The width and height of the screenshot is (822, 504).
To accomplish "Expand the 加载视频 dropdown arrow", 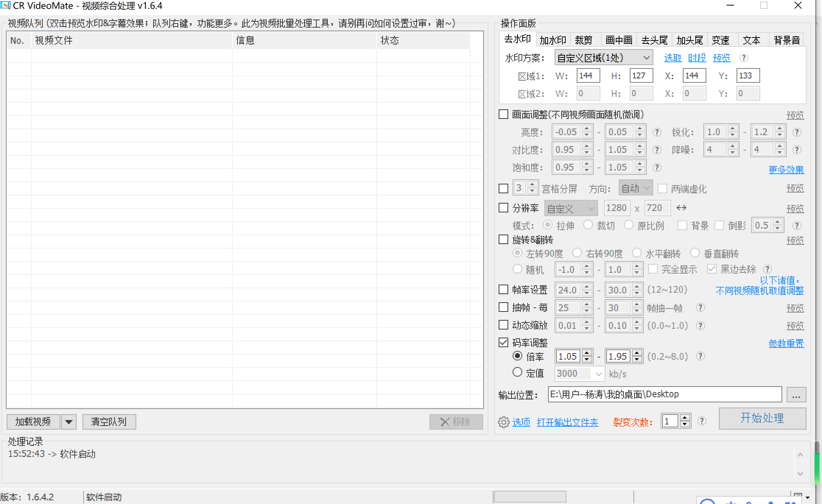I will [68, 422].
